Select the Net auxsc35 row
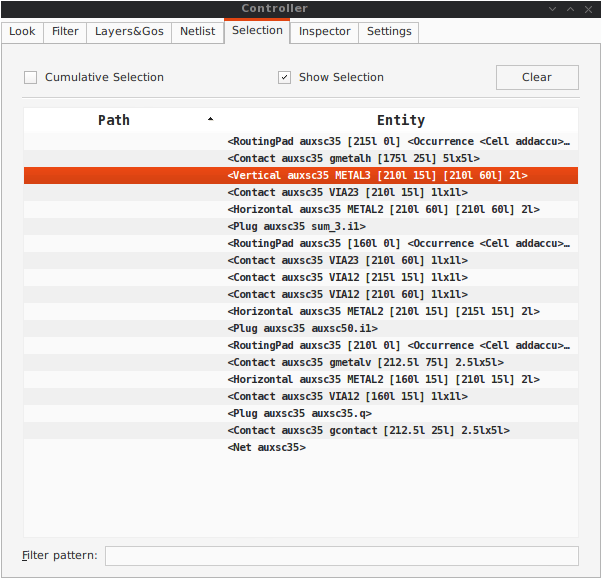Viewport: 602px width, 579px height. coord(301,447)
